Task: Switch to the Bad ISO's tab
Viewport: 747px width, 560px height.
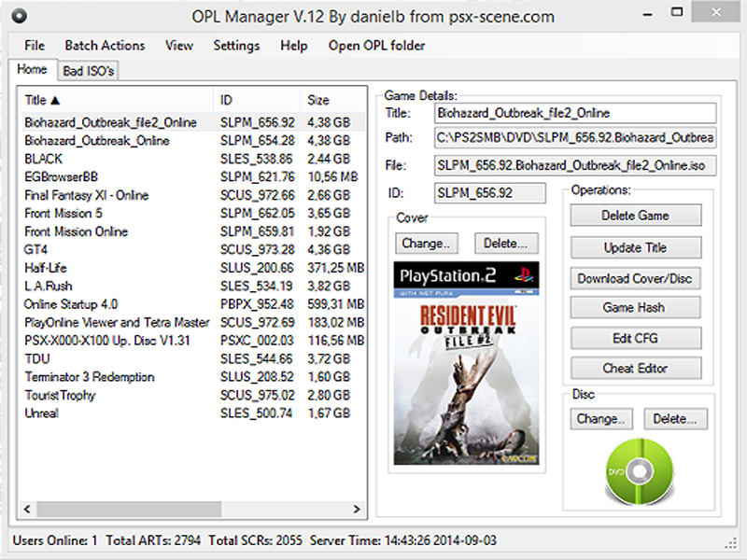Action: [88, 69]
